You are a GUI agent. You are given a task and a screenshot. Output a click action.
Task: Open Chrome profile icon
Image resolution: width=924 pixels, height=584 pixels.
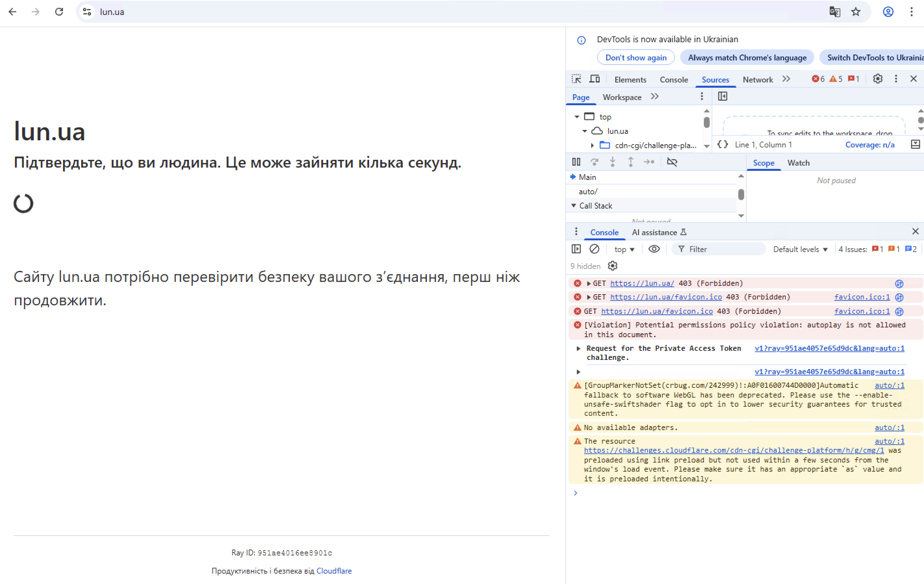click(x=888, y=12)
